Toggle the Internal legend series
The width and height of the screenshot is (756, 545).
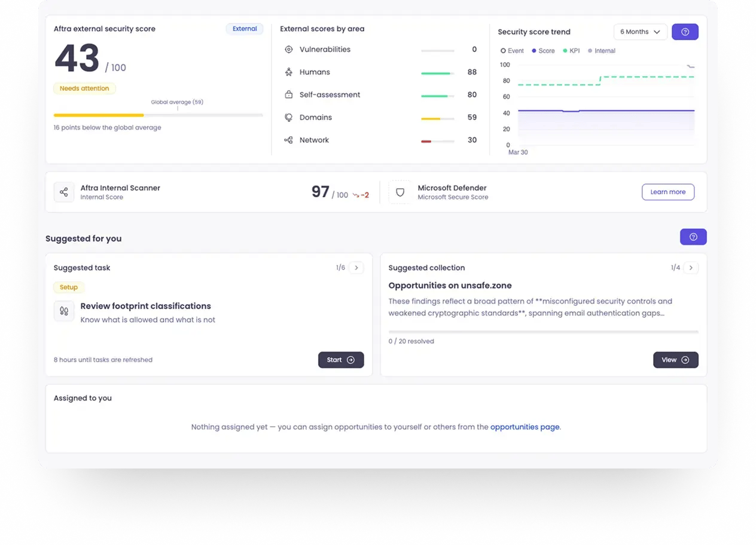pos(601,51)
